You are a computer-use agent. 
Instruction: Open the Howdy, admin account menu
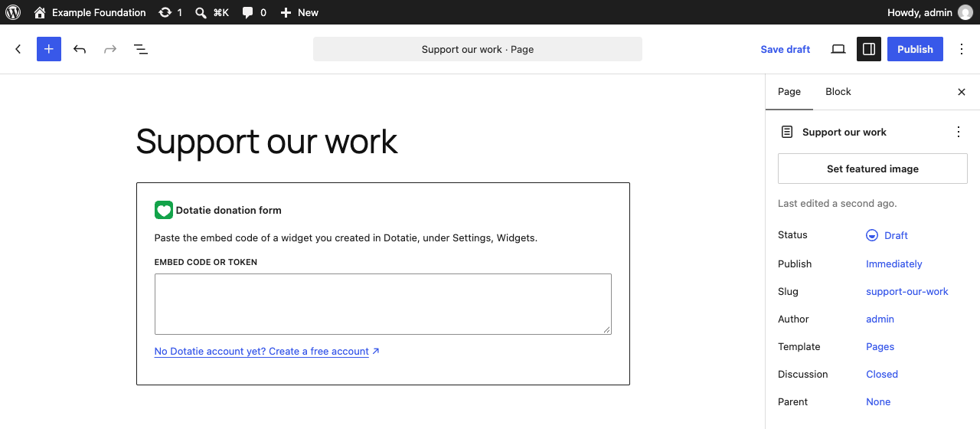930,12
